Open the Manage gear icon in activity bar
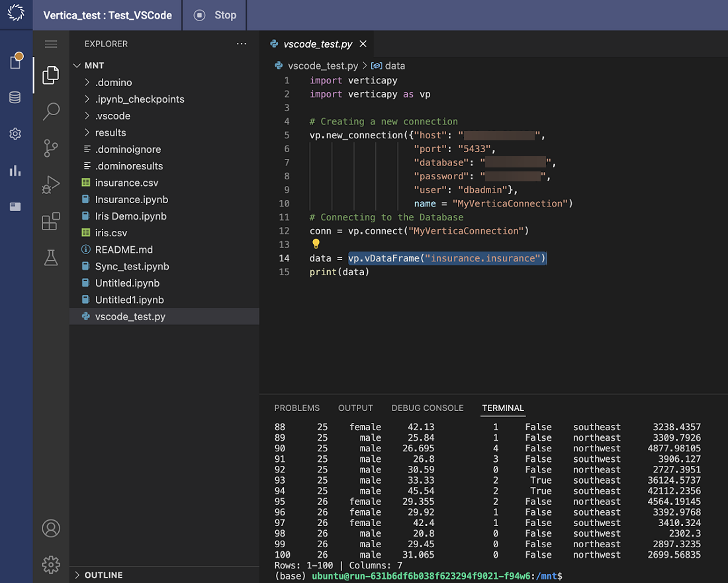728x583 pixels. click(x=51, y=564)
